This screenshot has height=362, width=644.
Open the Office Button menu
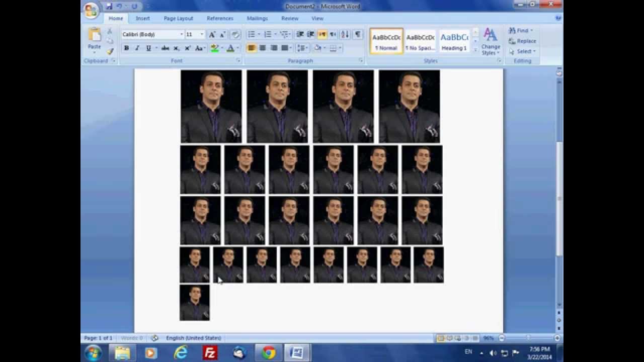(x=91, y=10)
